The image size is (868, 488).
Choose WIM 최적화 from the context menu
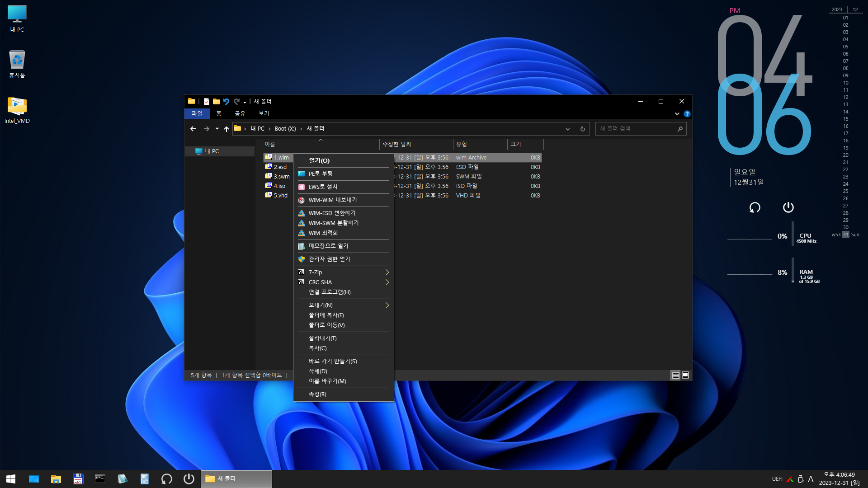click(344, 233)
